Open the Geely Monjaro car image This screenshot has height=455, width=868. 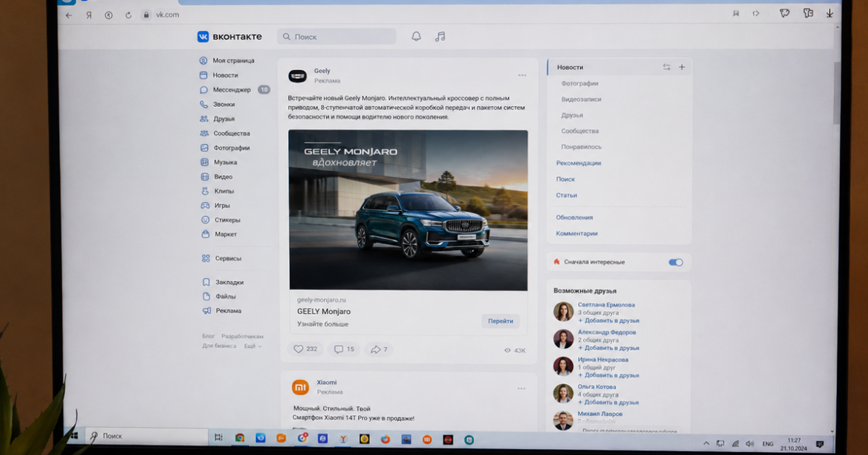click(408, 210)
